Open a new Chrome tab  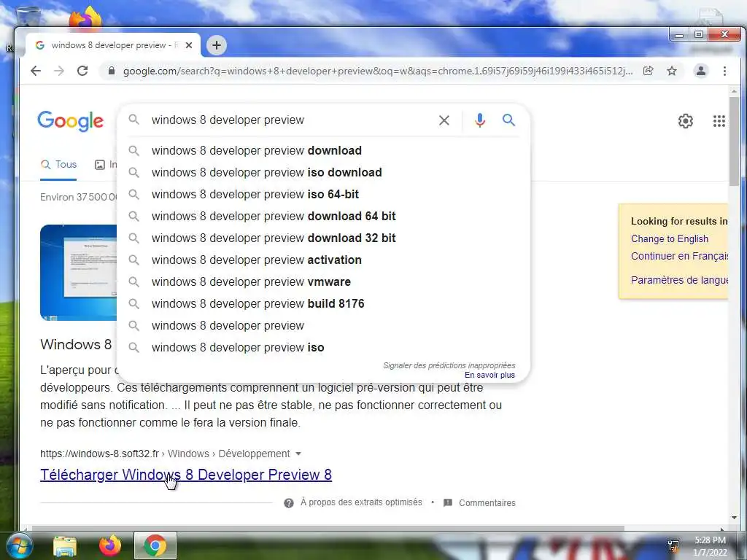[x=217, y=45]
